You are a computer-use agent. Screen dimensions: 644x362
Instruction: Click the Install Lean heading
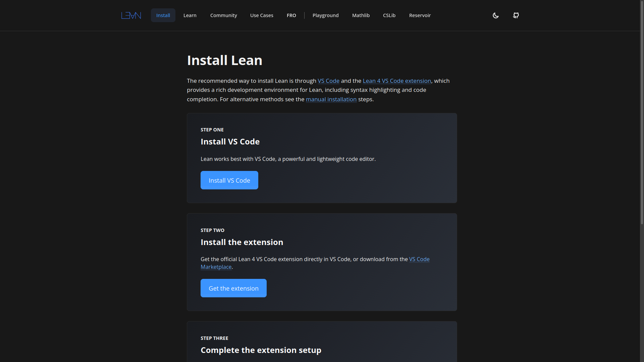224,60
